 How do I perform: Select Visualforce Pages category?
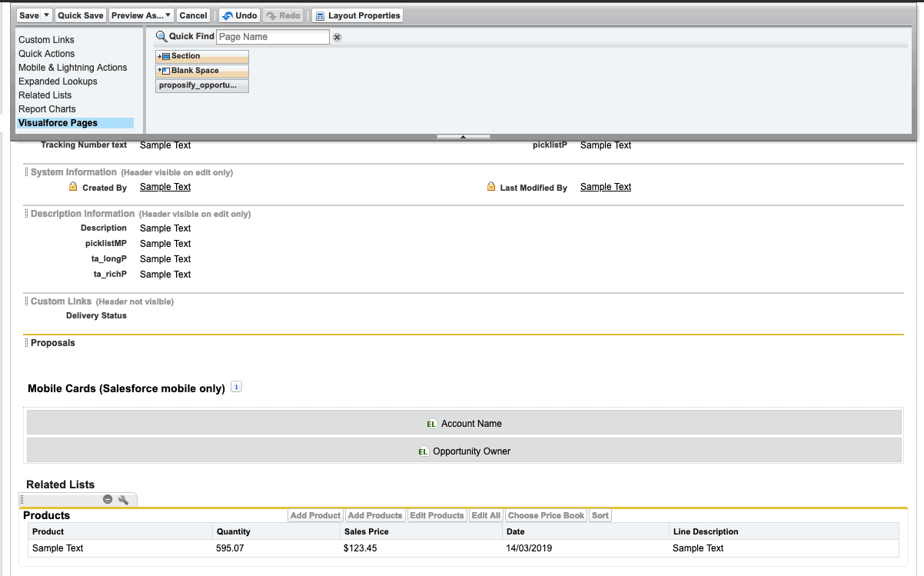(x=75, y=123)
